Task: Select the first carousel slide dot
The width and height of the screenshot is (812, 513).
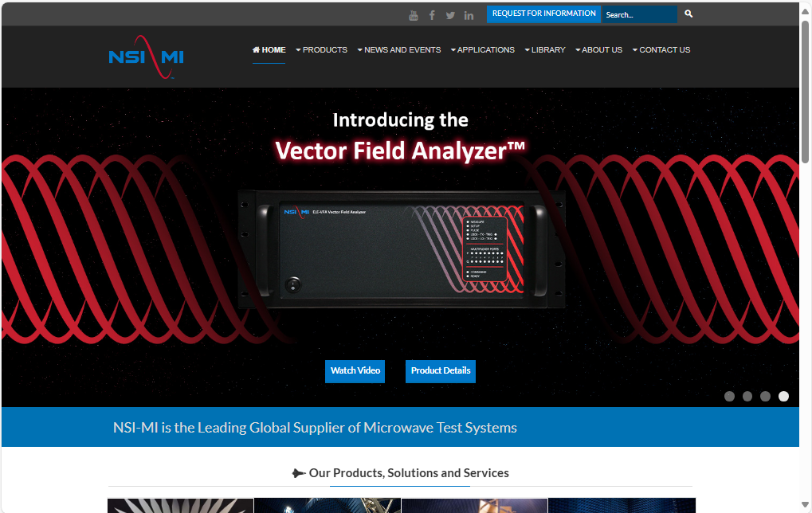Action: [x=729, y=396]
